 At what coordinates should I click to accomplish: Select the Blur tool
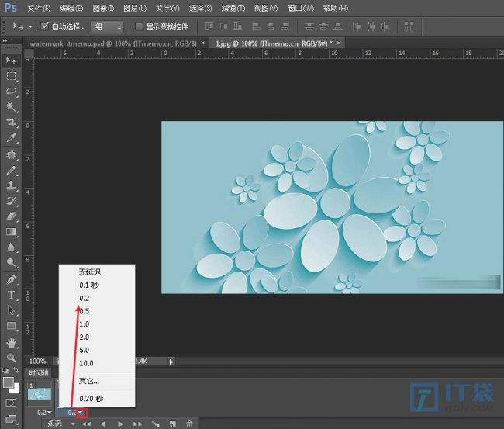point(11,247)
